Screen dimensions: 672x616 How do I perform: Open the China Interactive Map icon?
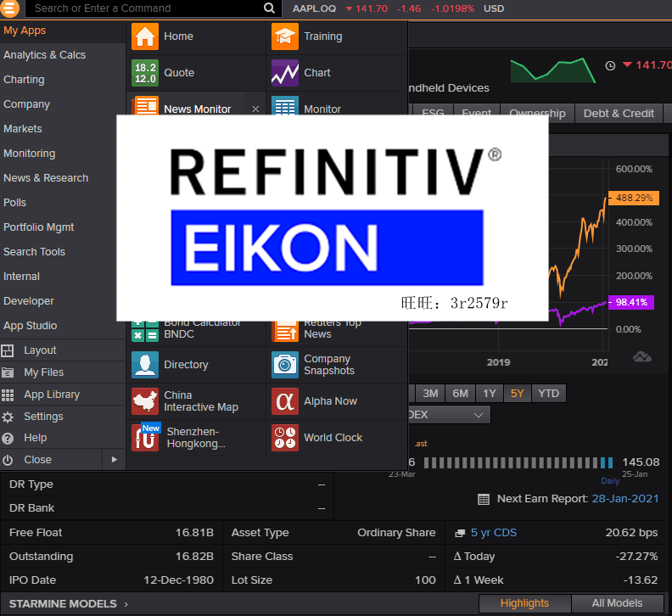(145, 401)
